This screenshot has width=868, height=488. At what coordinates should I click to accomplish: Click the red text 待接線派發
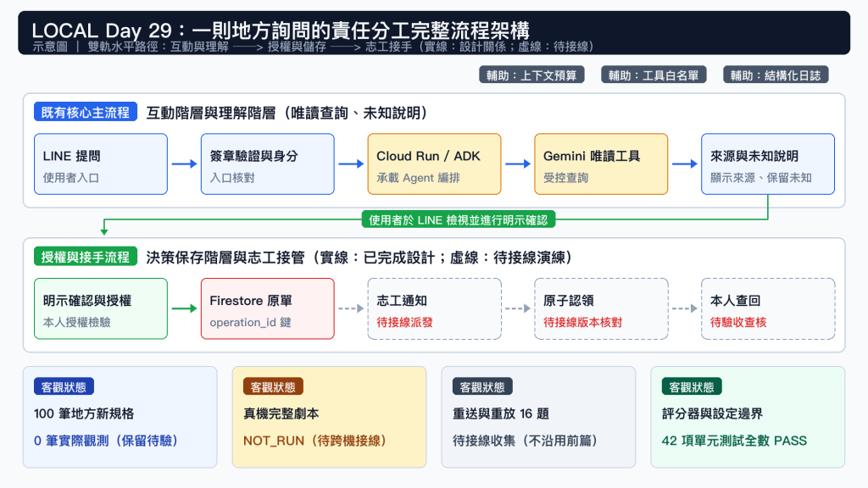(x=404, y=322)
